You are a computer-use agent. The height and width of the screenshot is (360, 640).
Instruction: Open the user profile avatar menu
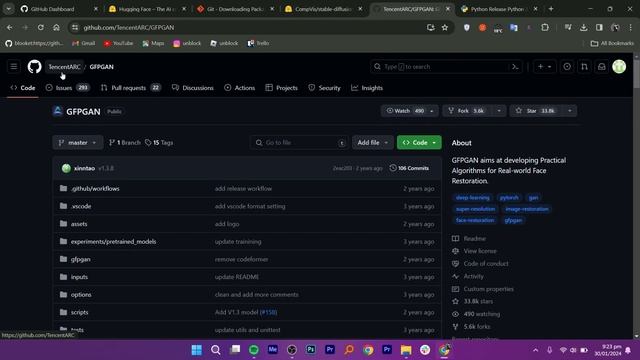[x=619, y=67]
